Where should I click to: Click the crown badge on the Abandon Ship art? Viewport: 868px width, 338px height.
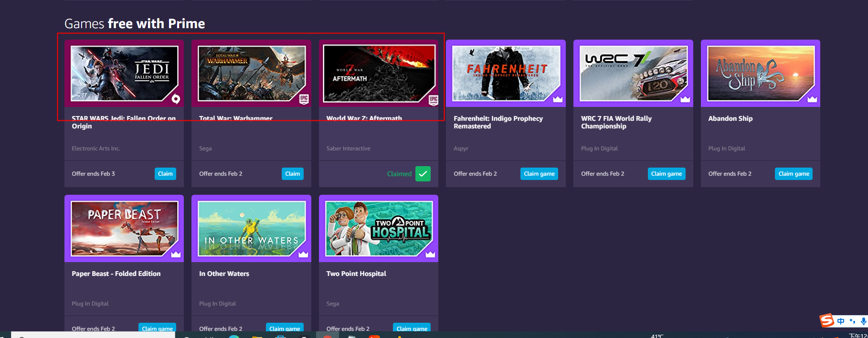pos(812,99)
